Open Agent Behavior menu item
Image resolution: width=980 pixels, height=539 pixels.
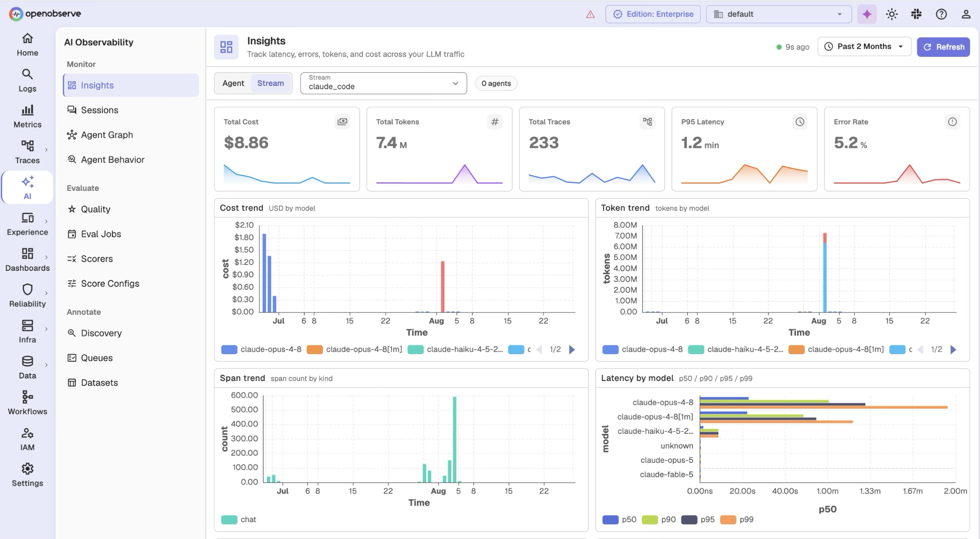[x=131, y=160]
